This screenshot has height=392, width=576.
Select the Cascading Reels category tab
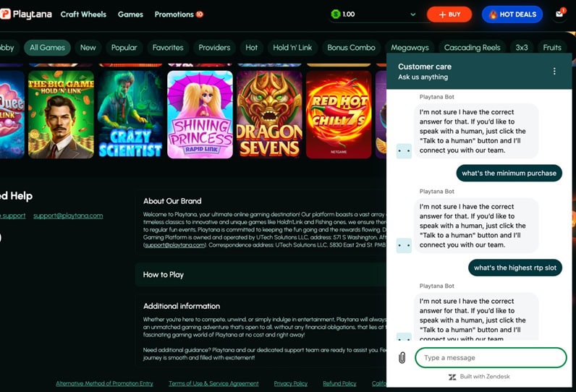tap(472, 48)
